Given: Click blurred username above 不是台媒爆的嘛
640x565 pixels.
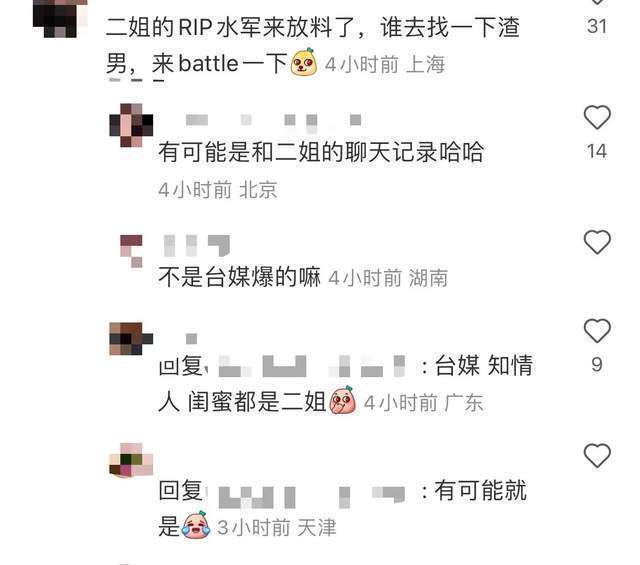Looking at the screenshot, I should [196, 246].
